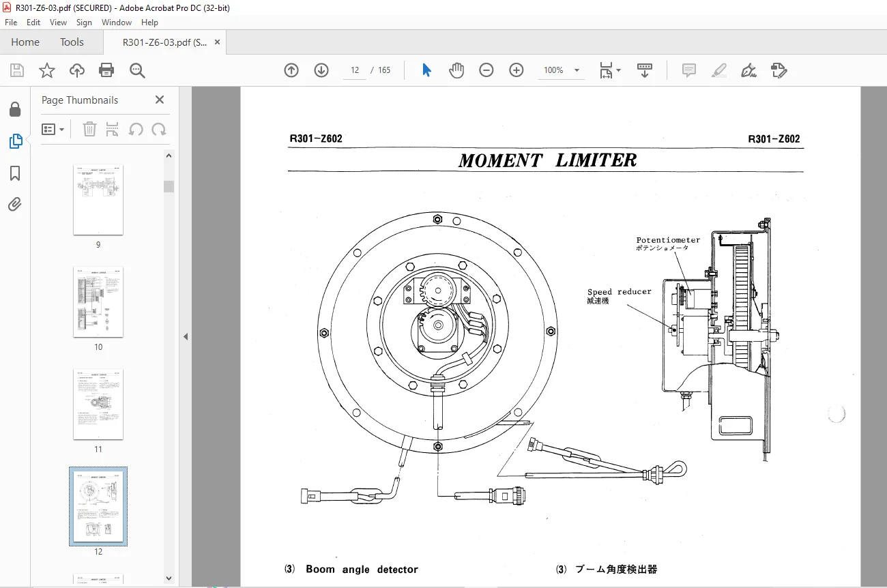Viewport: 887px width, 588px height.
Task: Open the Sign menu
Action: tap(84, 23)
